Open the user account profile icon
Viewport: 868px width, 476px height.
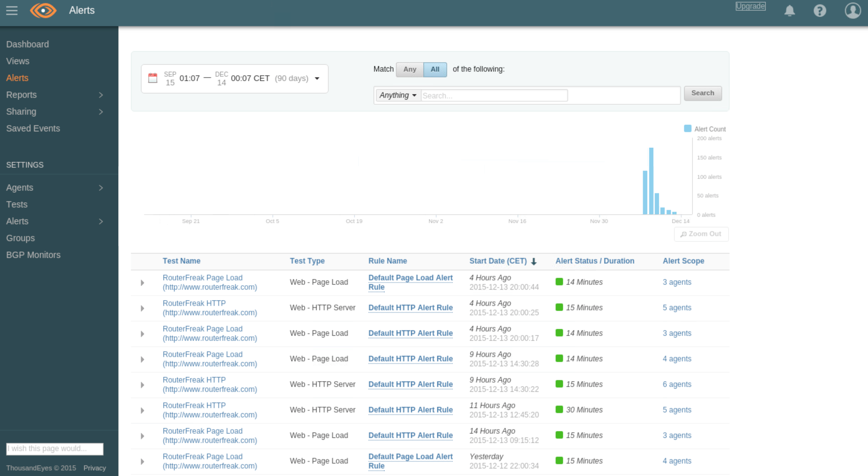coord(853,10)
